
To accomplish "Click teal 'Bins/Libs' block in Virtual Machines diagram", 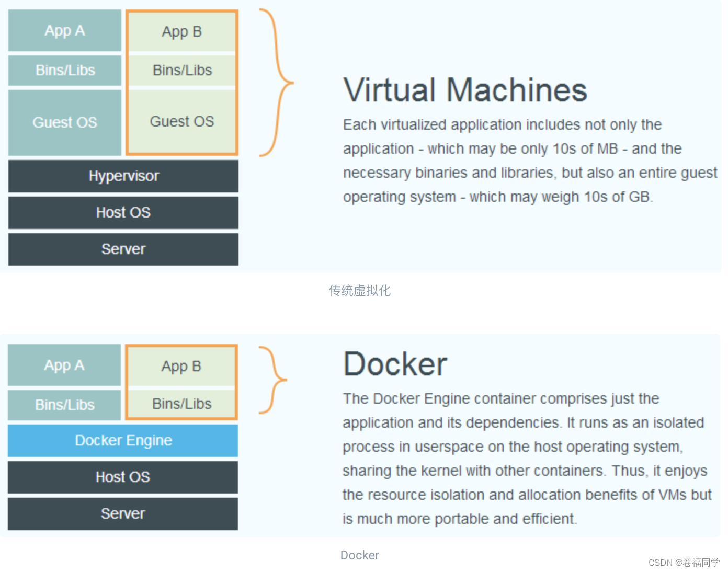I will coord(65,71).
